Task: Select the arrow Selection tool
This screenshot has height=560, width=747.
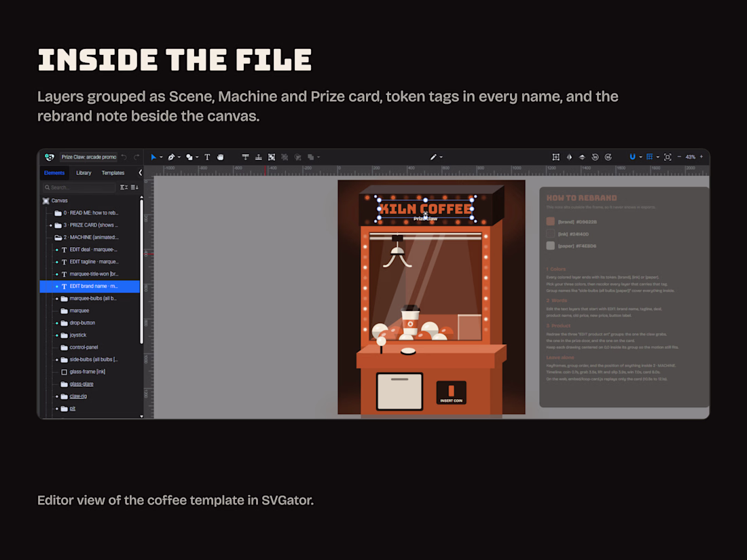Action: [x=153, y=157]
